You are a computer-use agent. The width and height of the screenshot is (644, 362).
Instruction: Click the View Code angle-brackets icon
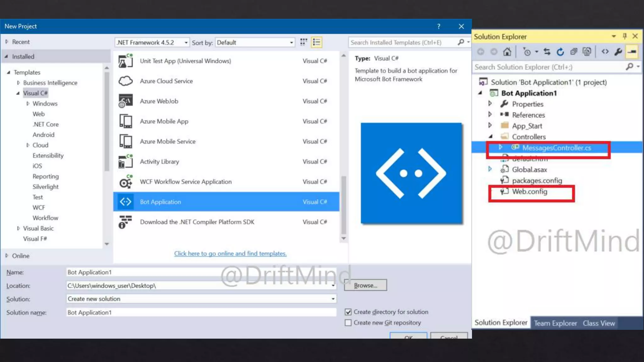tap(605, 52)
